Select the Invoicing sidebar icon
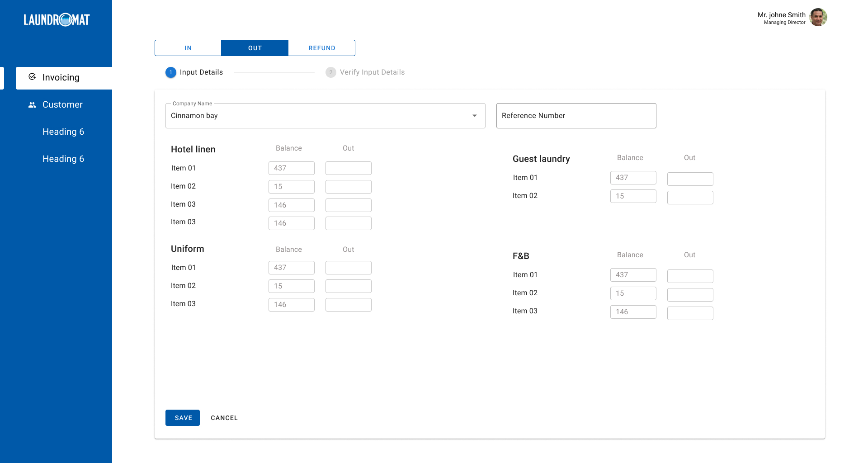The image size is (868, 463). pyautogui.click(x=32, y=77)
